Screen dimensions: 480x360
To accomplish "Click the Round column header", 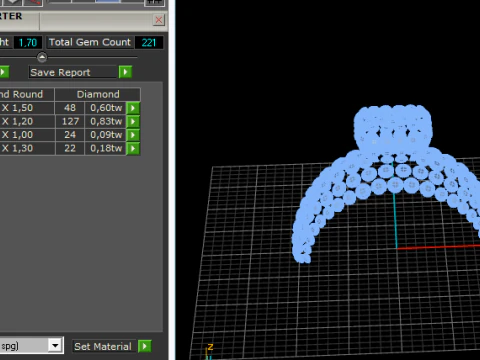I will point(27,94).
